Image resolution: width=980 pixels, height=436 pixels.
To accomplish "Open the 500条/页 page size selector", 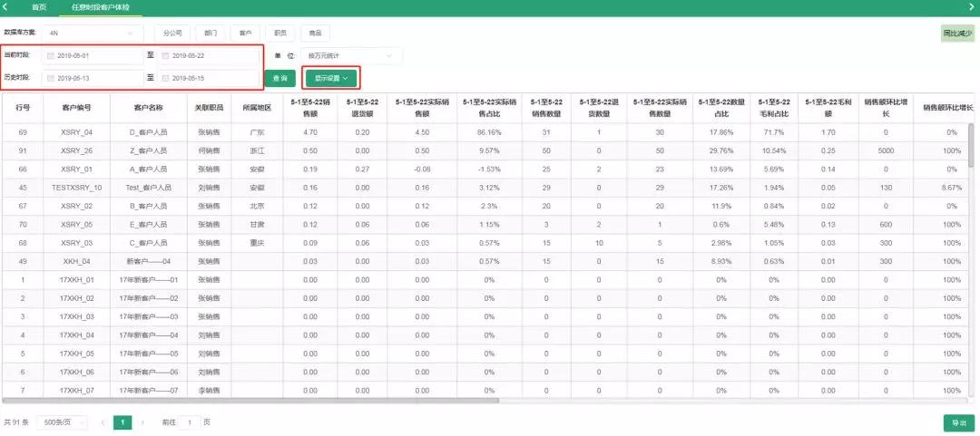I will tap(66, 422).
